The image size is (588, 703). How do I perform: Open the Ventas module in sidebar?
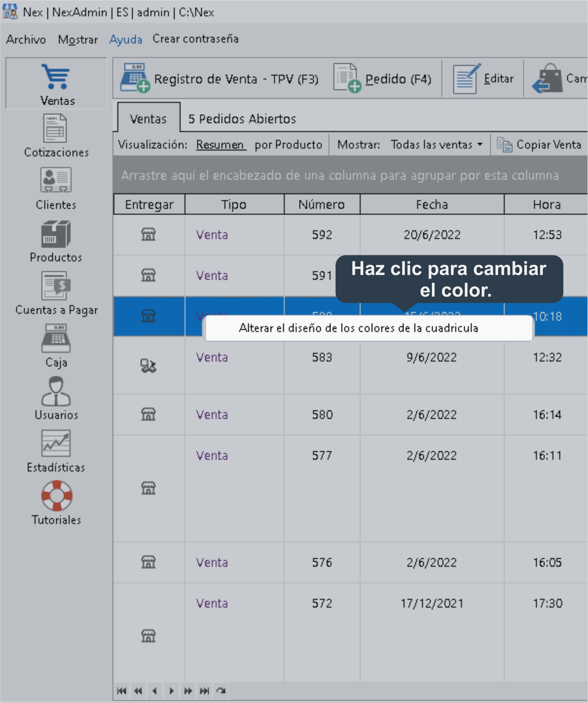click(56, 84)
